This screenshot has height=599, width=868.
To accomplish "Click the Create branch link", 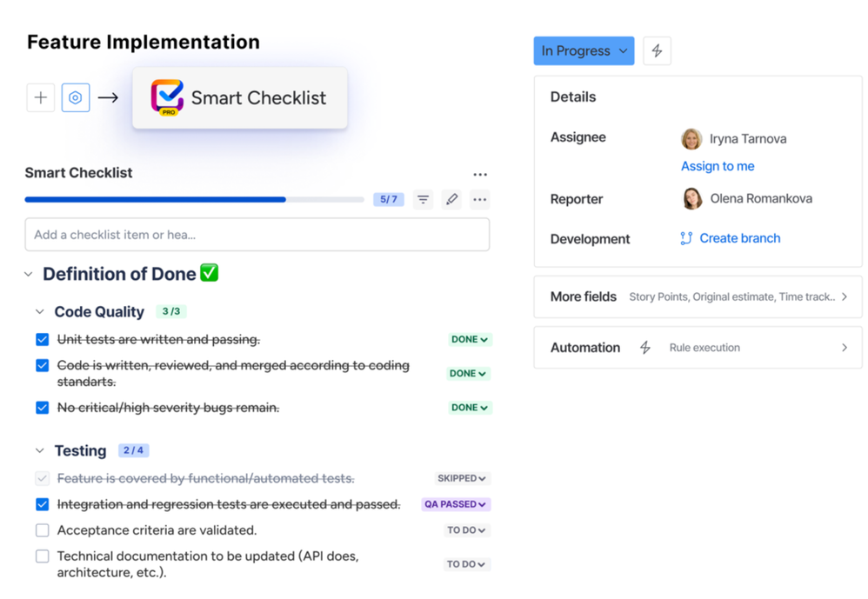I will point(738,238).
